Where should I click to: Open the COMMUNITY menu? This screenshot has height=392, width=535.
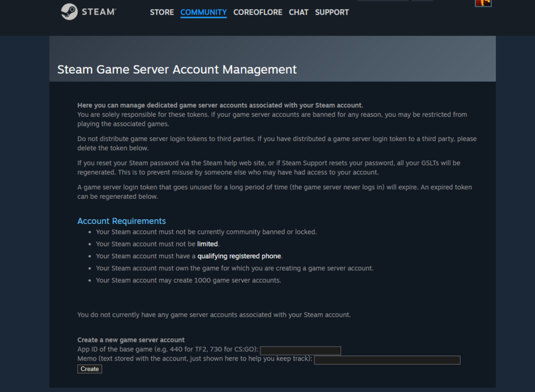pyautogui.click(x=203, y=13)
